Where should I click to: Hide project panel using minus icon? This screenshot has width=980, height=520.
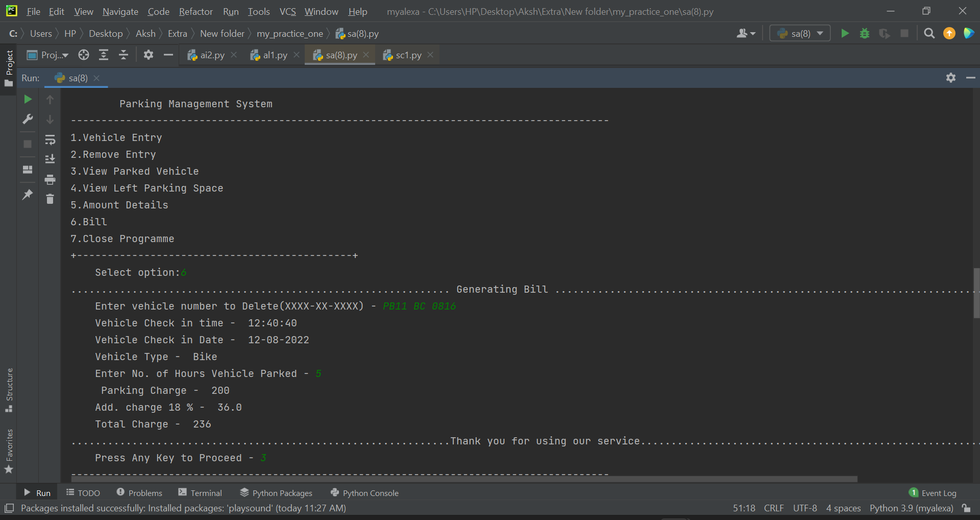point(168,55)
